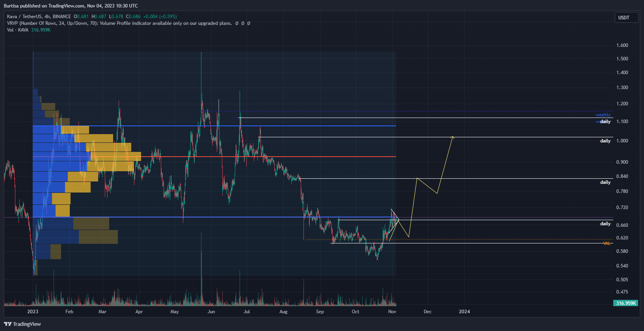Click the 0.620 price axis label
The image size is (644, 331).
pos(622,238)
